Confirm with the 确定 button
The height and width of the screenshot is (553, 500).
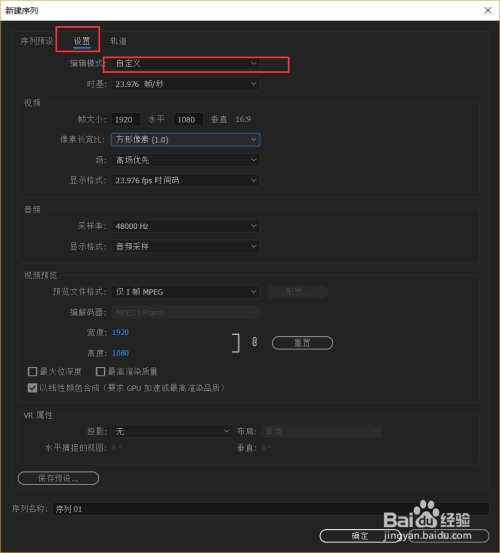(x=360, y=536)
